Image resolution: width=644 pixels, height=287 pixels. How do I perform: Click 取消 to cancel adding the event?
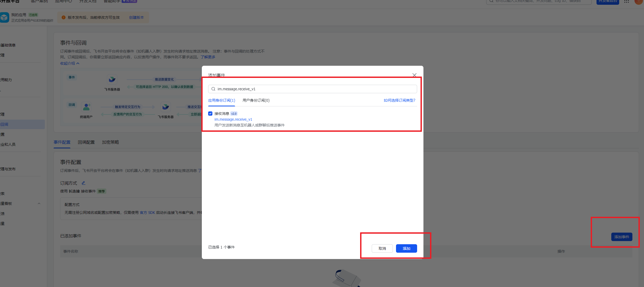(x=382, y=248)
